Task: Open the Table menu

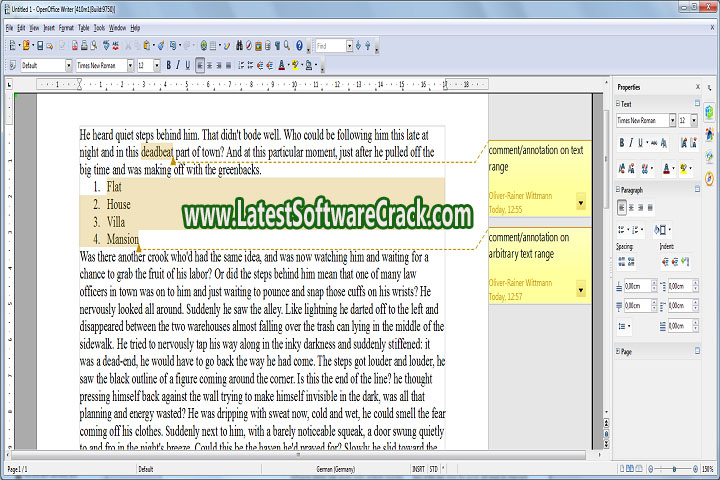Action: point(84,28)
